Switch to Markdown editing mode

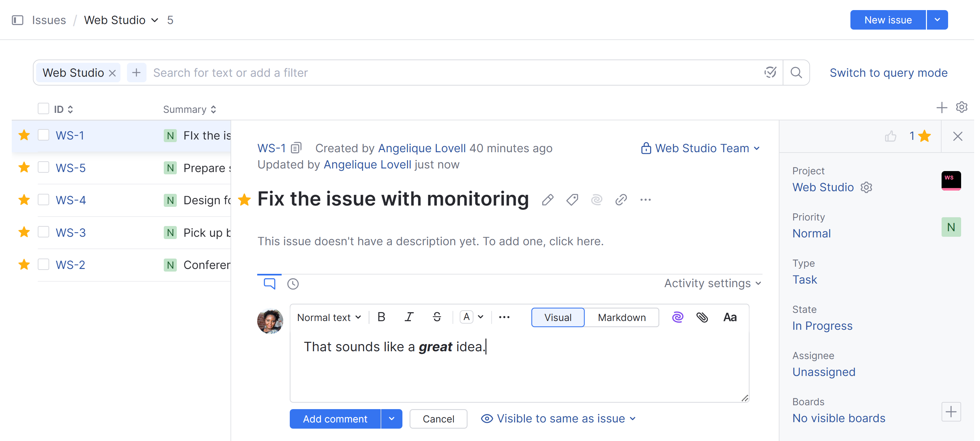[x=622, y=317]
